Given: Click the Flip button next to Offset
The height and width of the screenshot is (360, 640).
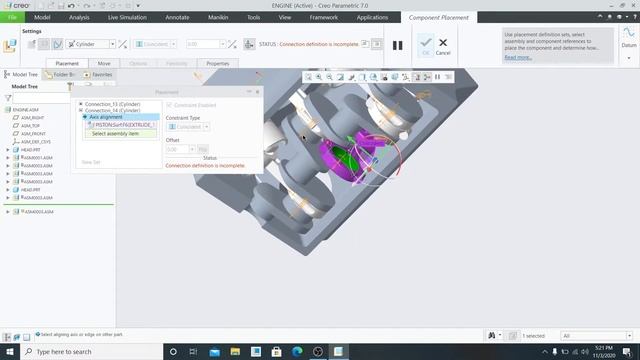Looking at the screenshot, I should pos(203,149).
